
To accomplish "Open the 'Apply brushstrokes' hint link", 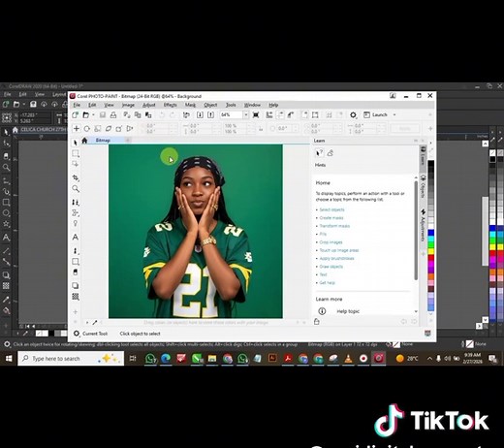I will point(336,258).
